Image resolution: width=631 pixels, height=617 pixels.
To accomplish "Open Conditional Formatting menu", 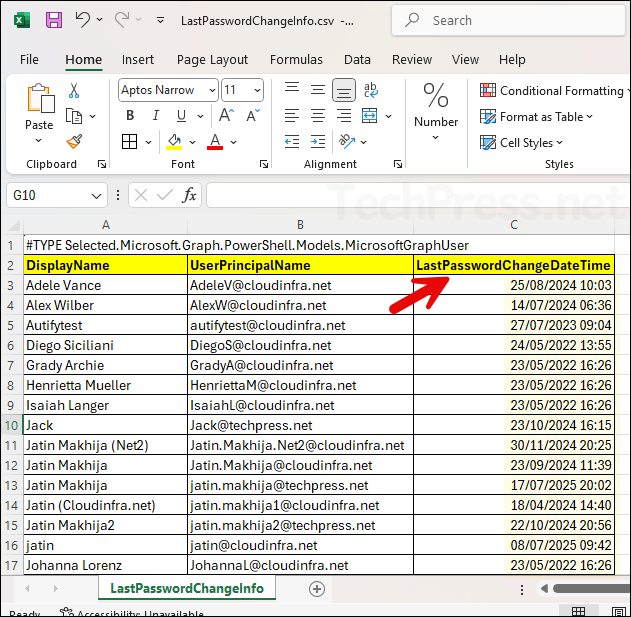I will (554, 91).
